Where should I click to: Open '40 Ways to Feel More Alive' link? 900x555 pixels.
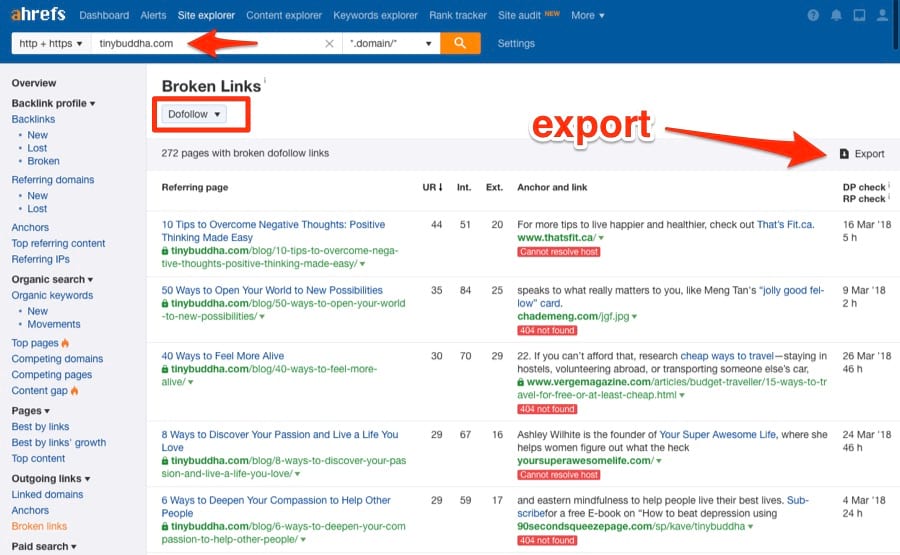[x=223, y=356]
